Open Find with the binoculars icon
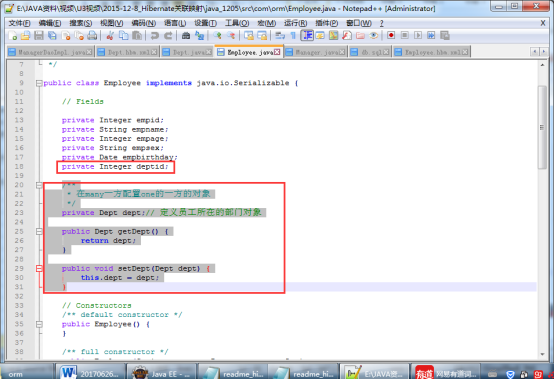The image size is (554, 380). [186, 35]
